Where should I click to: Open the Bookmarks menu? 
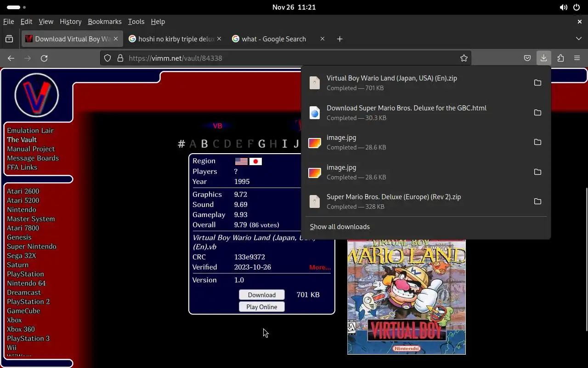(105, 22)
